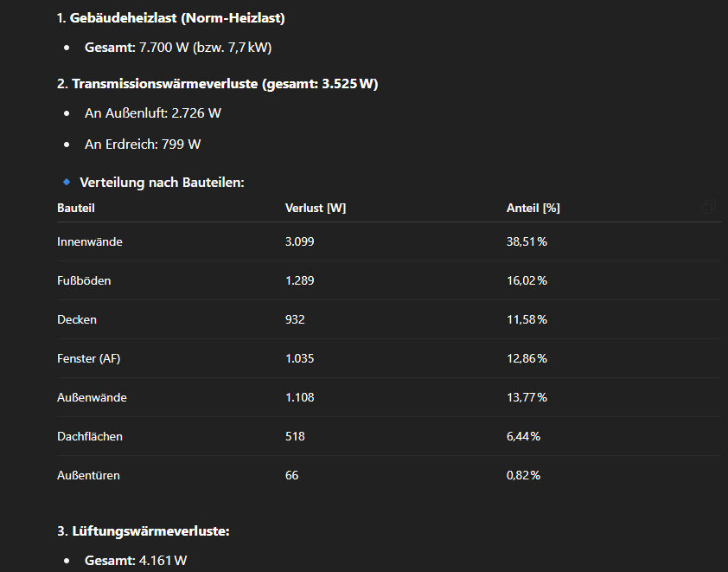The image size is (728, 572).
Task: Select the Außenwände row label
Action: pos(92,398)
